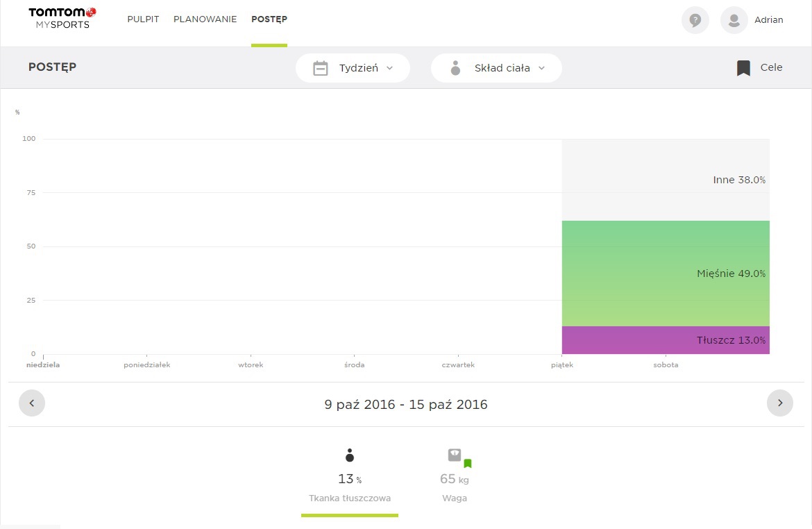Click the 65 kg weight value
Image resolution: width=812 pixels, height=529 pixels.
coord(454,479)
